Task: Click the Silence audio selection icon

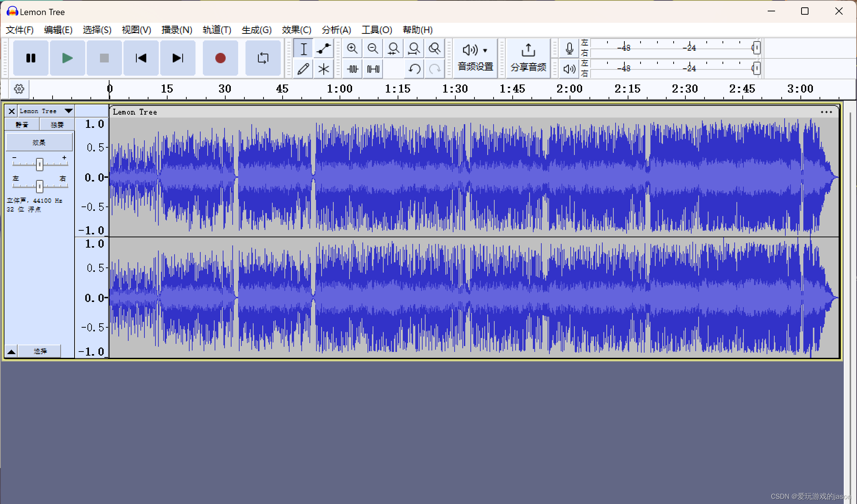Action: click(x=373, y=69)
